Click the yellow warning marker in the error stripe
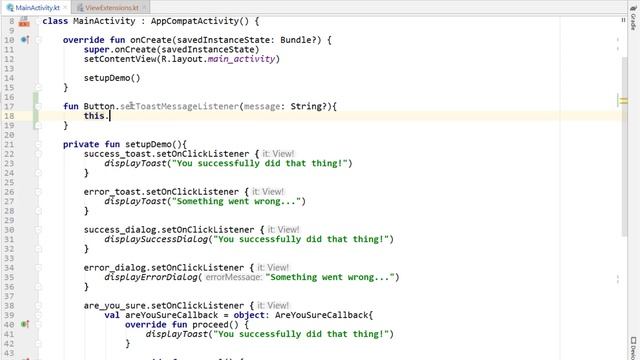This screenshot has width=640, height=360. pyautogui.click(x=623, y=100)
